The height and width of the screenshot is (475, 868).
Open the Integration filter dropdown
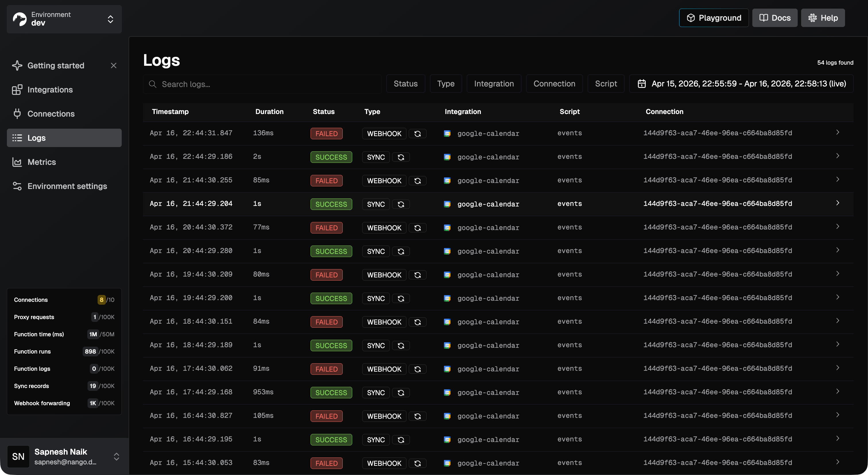tap(494, 84)
